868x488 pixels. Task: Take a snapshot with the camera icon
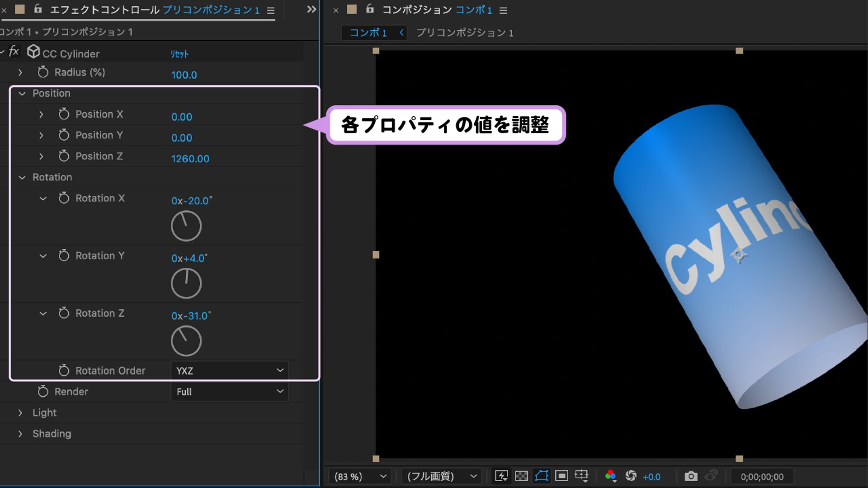690,476
